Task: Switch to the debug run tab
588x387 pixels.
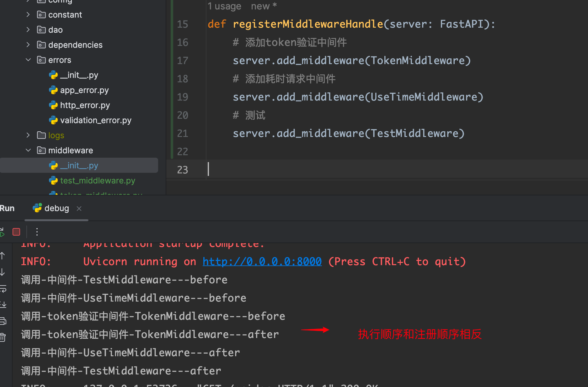Action: pos(56,209)
